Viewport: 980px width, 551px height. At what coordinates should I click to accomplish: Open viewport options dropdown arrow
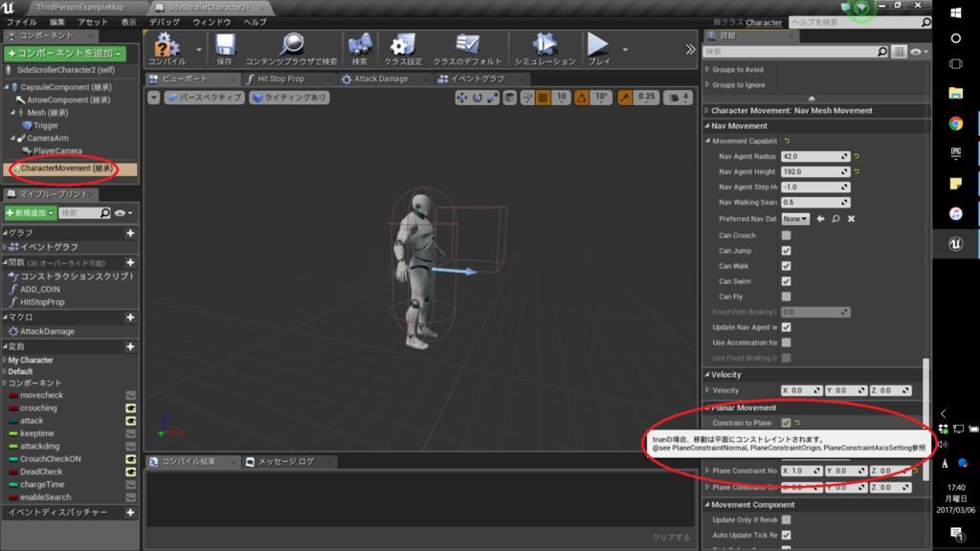pyautogui.click(x=154, y=98)
